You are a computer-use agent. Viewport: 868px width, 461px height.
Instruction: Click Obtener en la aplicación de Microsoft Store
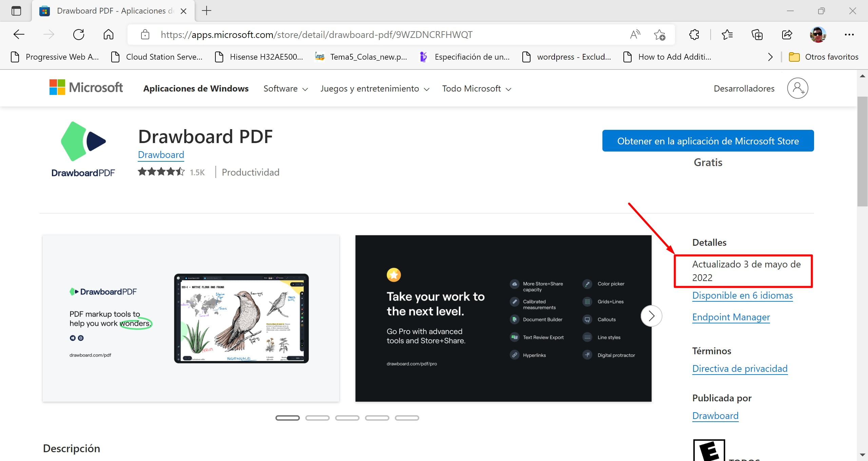click(x=708, y=141)
